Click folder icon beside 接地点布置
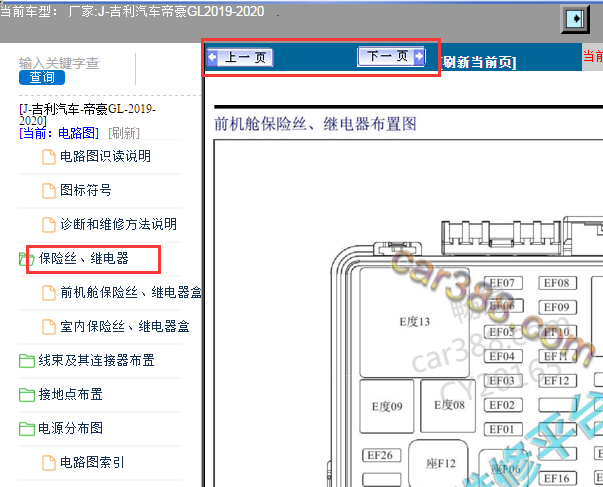The width and height of the screenshot is (603, 487). pyautogui.click(x=27, y=395)
